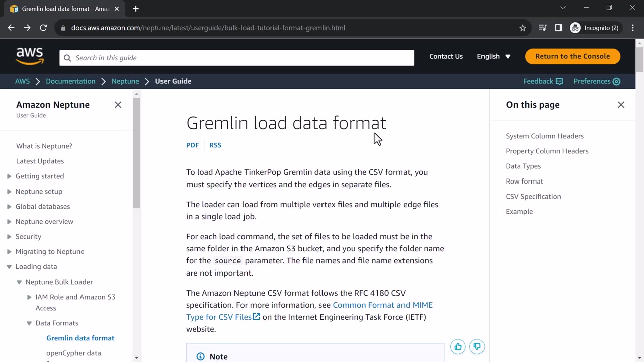Bookmark this page with the star icon
644x362 pixels.
coord(523,28)
